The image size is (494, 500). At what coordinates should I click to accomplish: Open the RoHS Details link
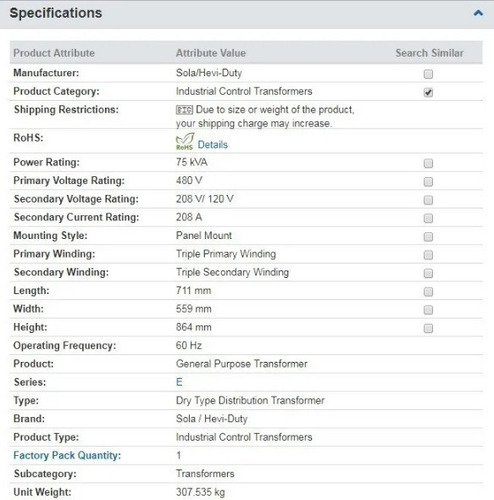(212, 145)
